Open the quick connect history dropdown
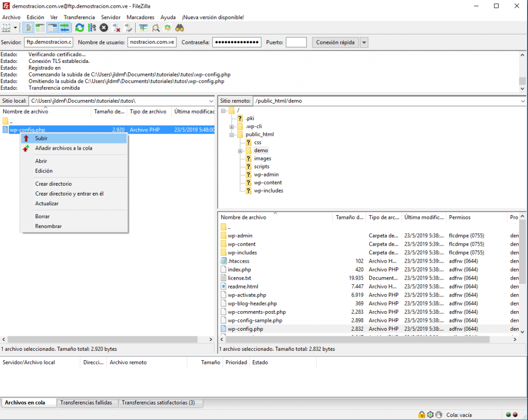 pyautogui.click(x=364, y=42)
